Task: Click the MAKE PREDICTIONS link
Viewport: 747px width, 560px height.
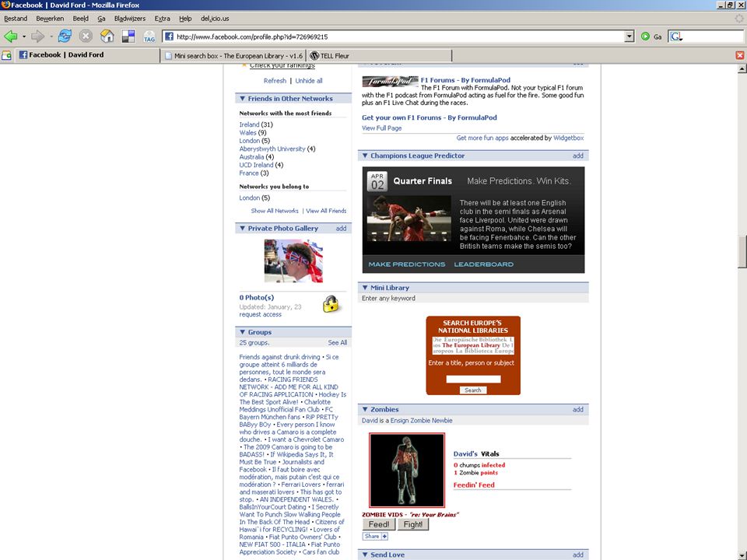Action: click(x=407, y=264)
